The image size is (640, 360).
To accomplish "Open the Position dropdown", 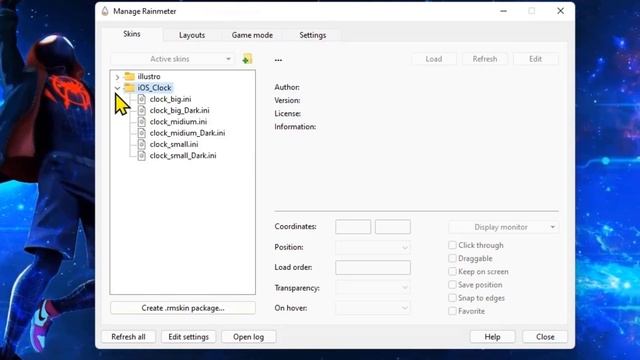I will click(373, 247).
